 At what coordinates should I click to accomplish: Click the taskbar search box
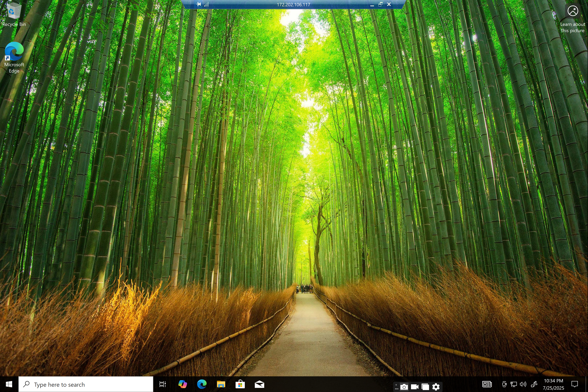coord(86,384)
